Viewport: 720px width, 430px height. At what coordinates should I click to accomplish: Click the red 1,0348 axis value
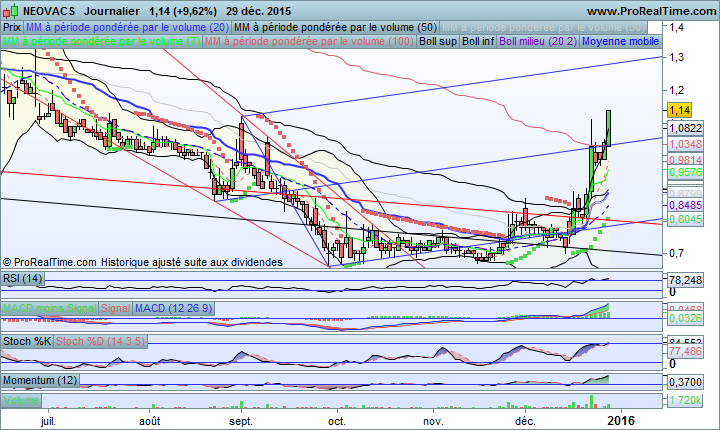coord(685,144)
